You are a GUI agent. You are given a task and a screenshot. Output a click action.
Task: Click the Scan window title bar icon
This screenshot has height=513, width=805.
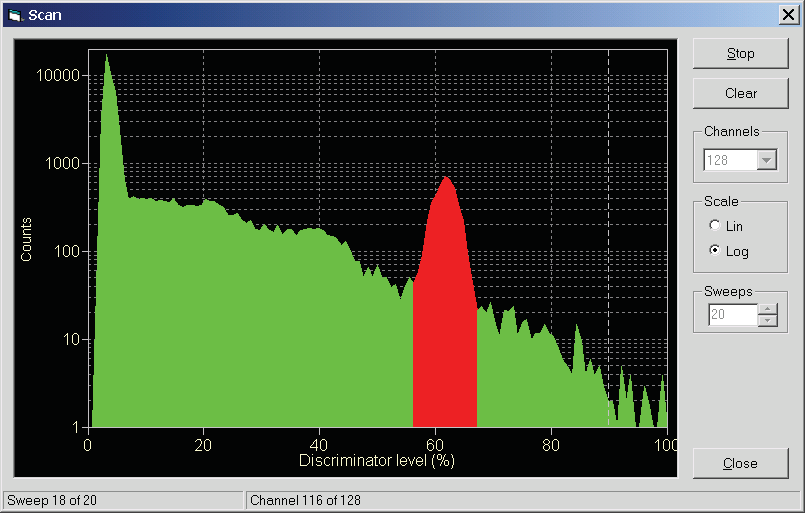click(16, 15)
